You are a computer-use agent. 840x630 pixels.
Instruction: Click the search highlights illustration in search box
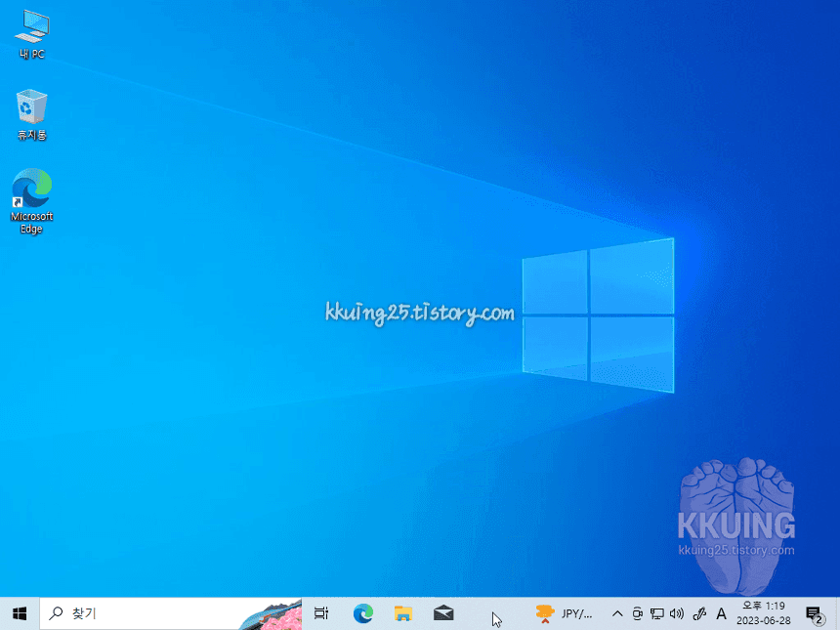point(271,615)
